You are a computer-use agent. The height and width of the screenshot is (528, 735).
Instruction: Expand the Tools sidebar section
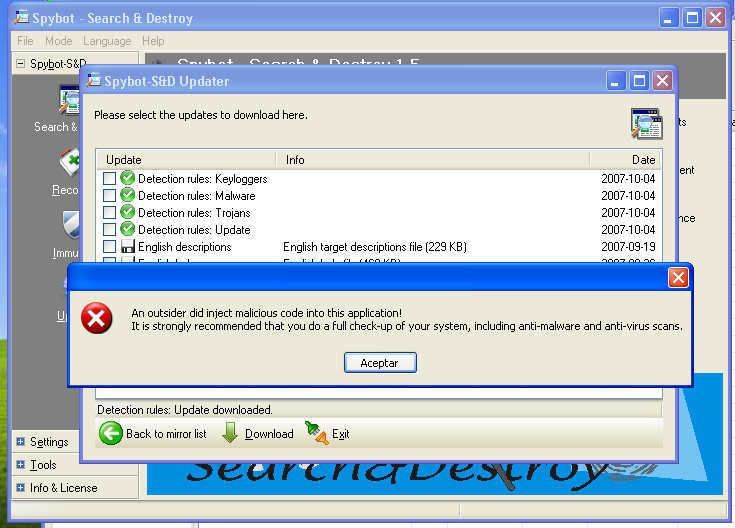(x=21, y=465)
